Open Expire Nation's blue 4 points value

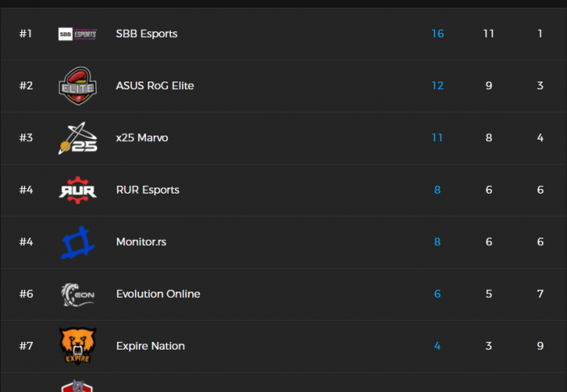pos(438,346)
